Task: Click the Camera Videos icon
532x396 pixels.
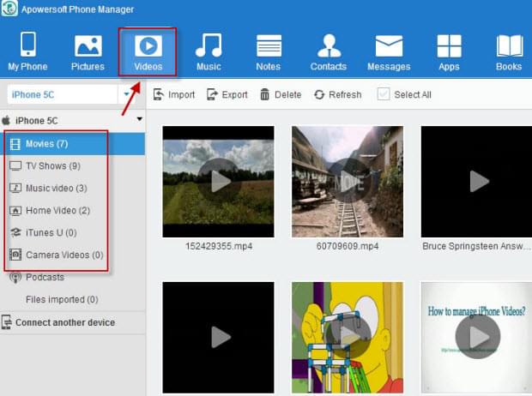Action: (x=15, y=255)
